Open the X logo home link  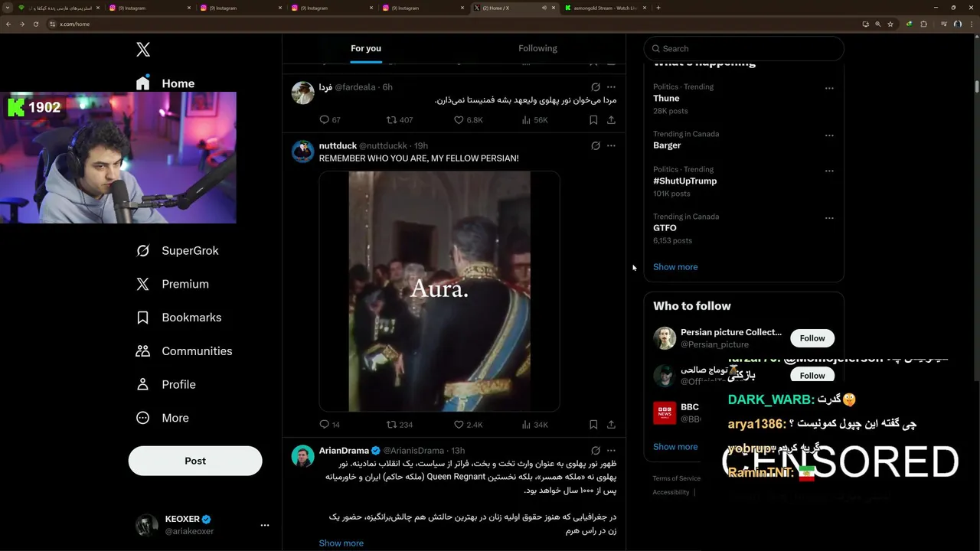pos(143,50)
